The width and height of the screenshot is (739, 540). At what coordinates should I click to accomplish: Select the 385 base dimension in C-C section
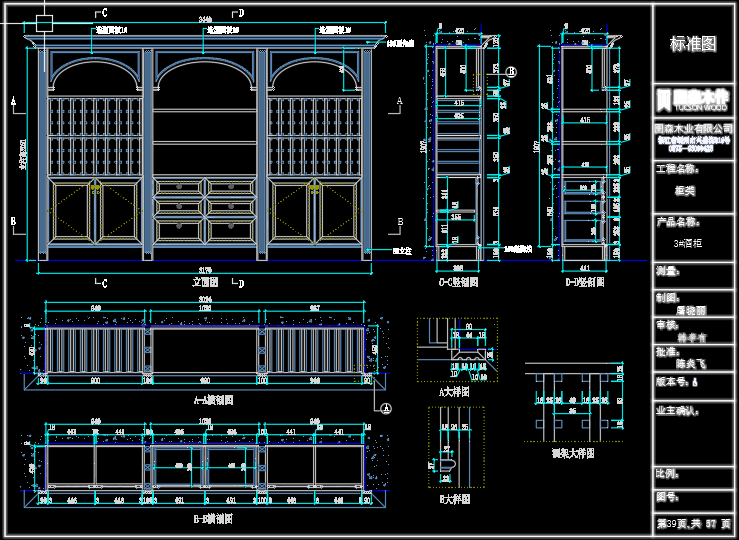458,268
